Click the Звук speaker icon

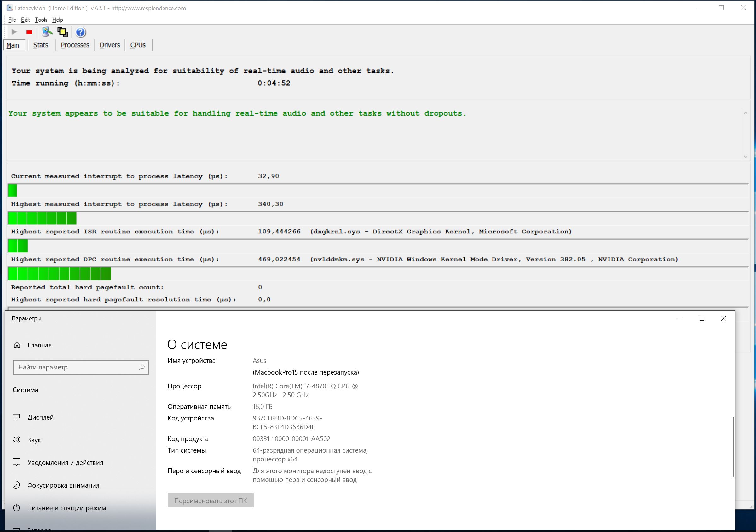(16, 440)
